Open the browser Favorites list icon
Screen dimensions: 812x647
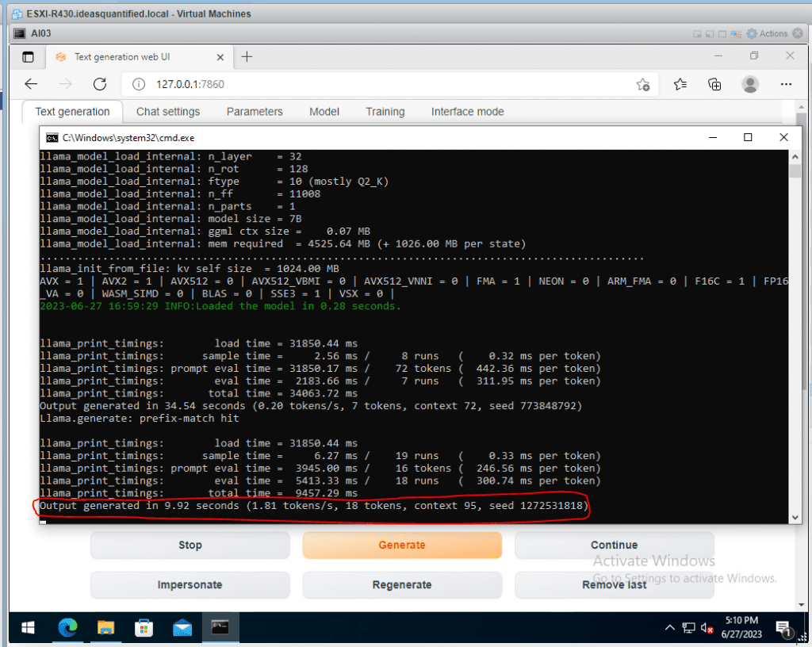coord(680,84)
